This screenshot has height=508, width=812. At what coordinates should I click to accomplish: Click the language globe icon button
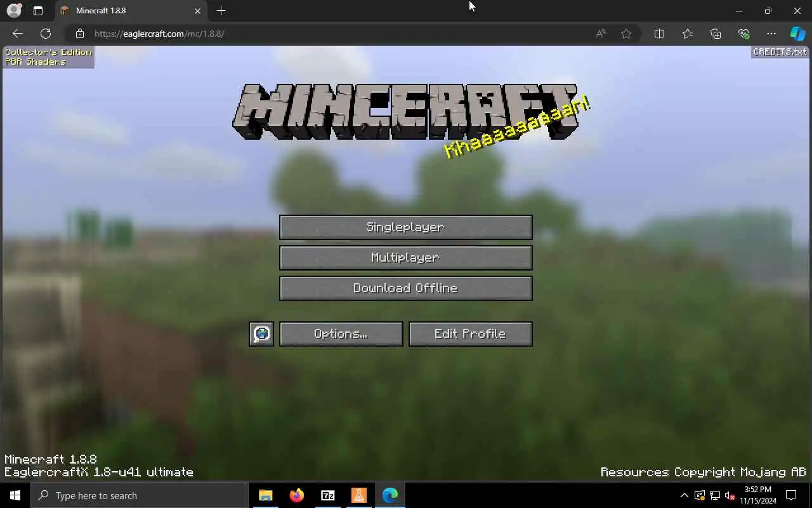tap(261, 334)
